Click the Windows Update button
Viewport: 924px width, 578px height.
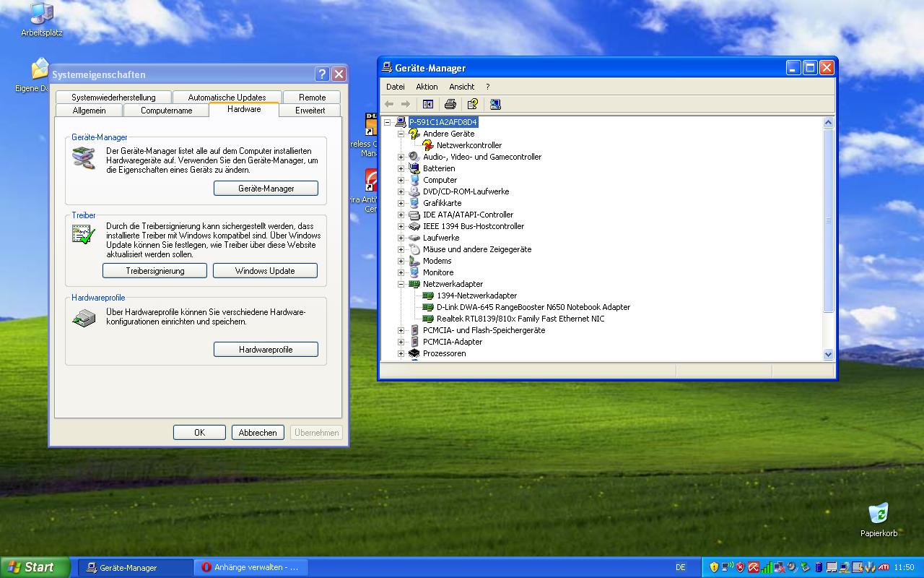pos(266,271)
